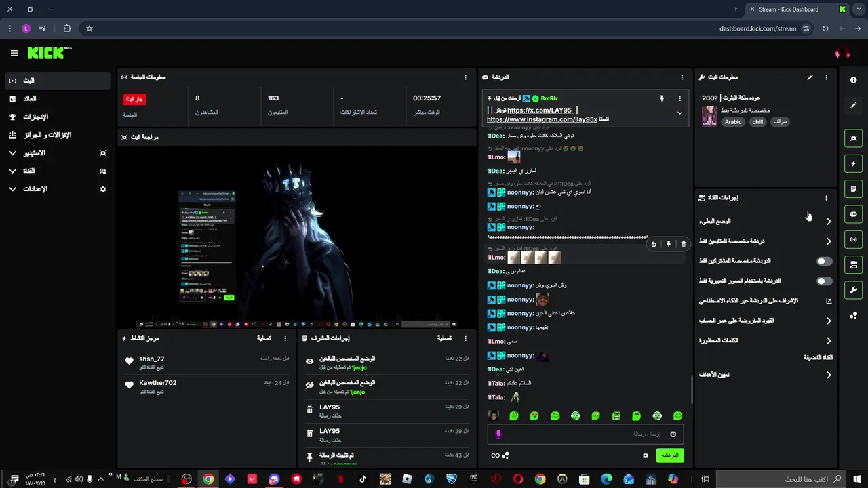The image size is (868, 488).
Task: Open the pinned message three-dot options
Action: pos(679,98)
